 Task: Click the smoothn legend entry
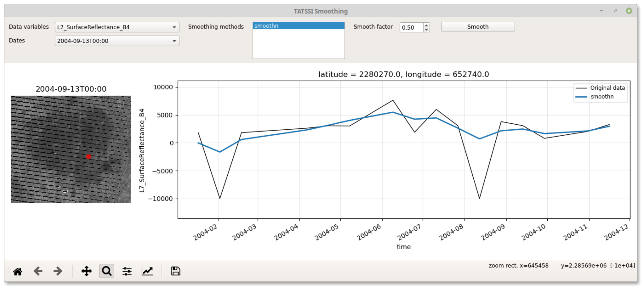click(x=602, y=97)
